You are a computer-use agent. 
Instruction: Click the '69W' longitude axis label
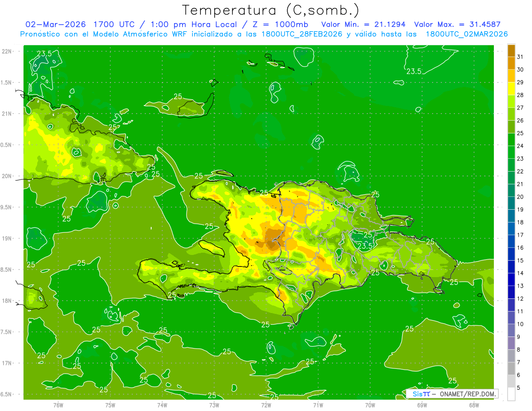422,405
